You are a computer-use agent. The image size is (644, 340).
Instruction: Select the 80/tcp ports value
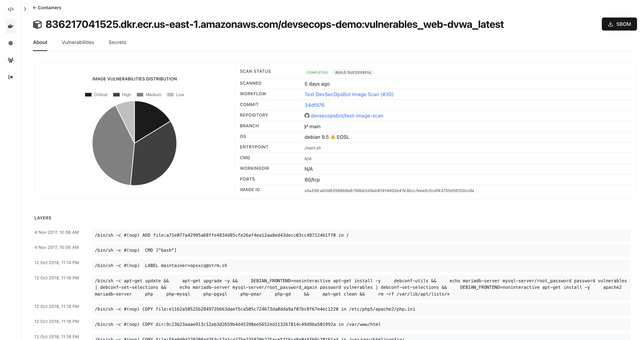[x=312, y=180]
